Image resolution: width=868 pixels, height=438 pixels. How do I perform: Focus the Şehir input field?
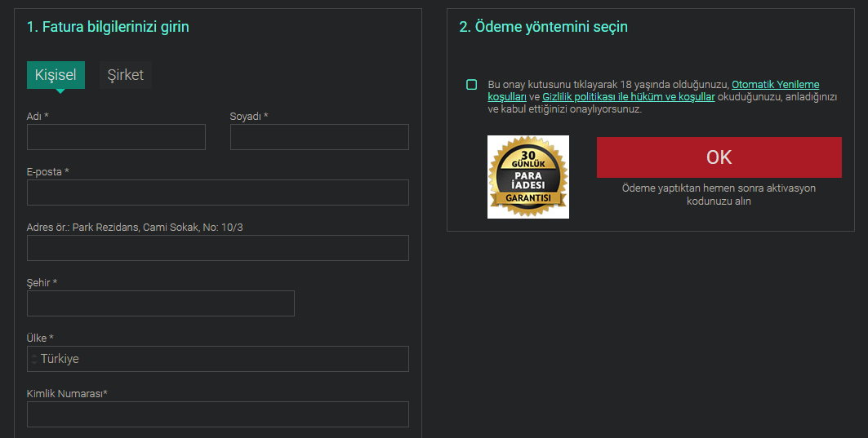tap(161, 303)
